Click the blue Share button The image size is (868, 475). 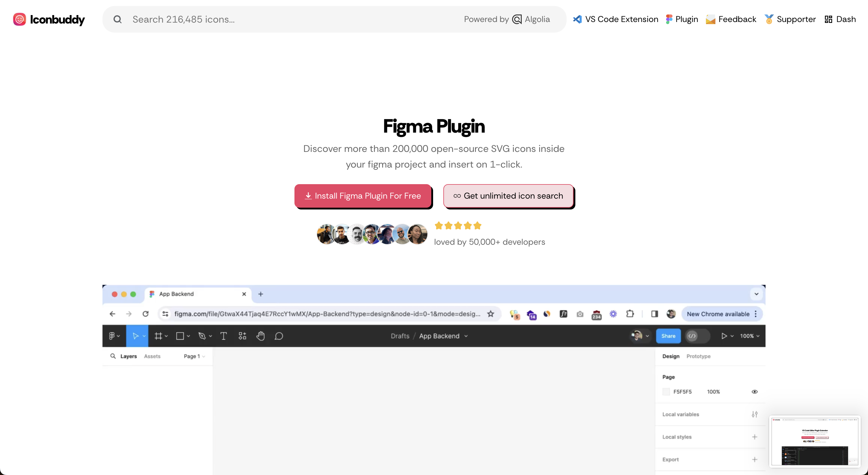click(668, 336)
